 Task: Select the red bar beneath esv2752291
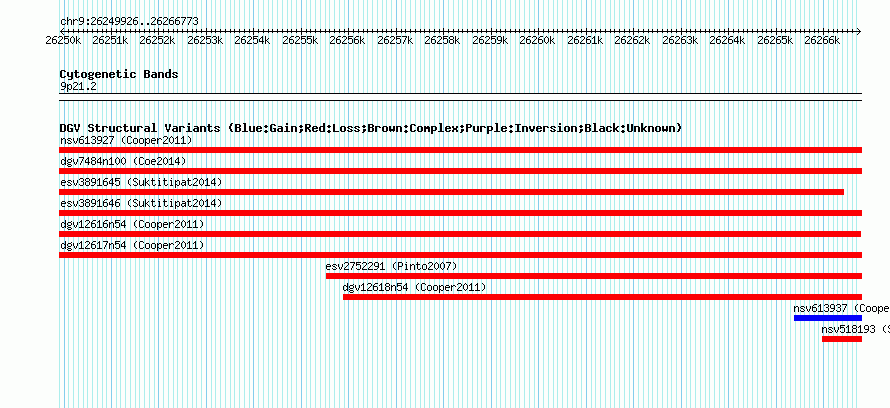[x=594, y=276]
